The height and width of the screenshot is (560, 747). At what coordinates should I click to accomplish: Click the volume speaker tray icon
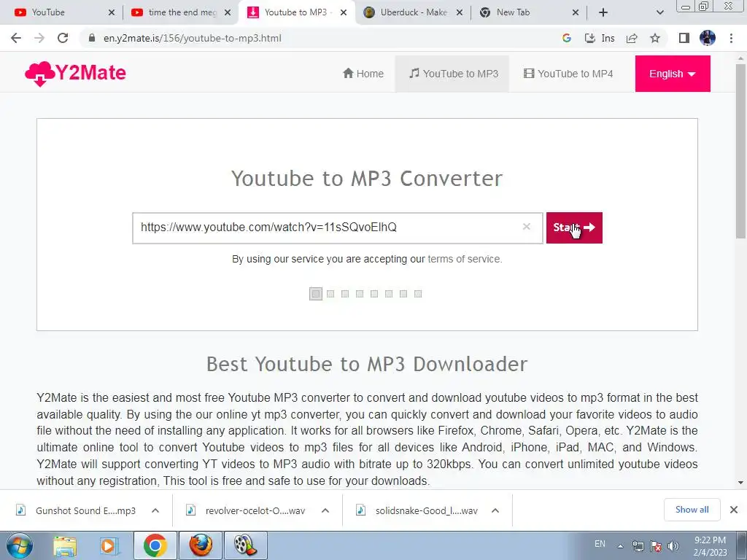pos(673,546)
